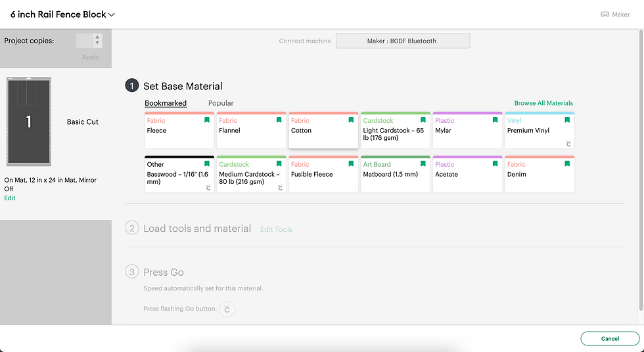This screenshot has width=644, height=352.
Task: Select Light Cardstock 65 lb material card
Action: click(x=396, y=130)
